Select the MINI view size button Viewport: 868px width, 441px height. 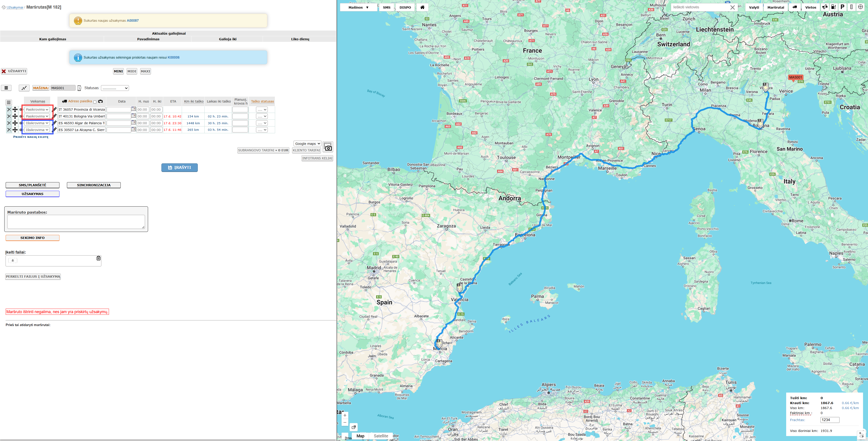[118, 71]
